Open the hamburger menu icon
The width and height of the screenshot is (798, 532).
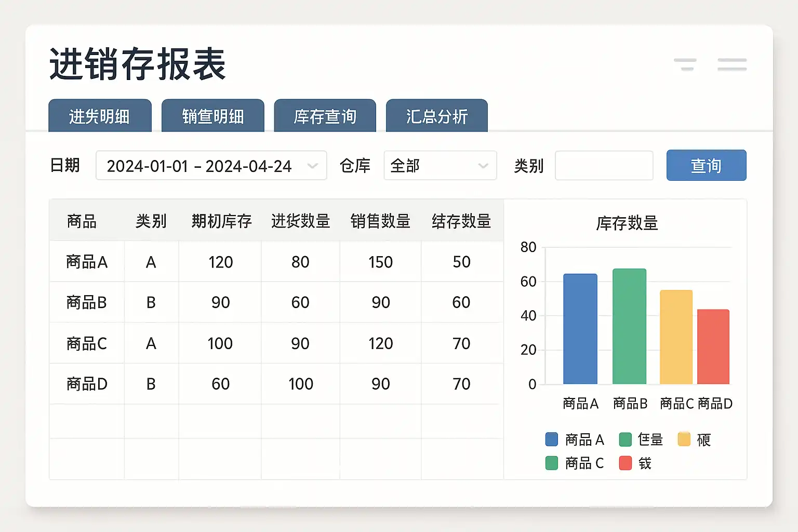(732, 64)
